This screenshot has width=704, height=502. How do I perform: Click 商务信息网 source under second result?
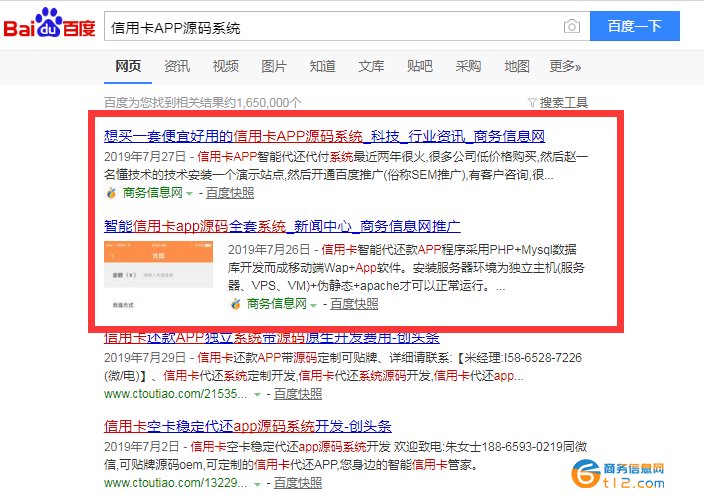(277, 304)
